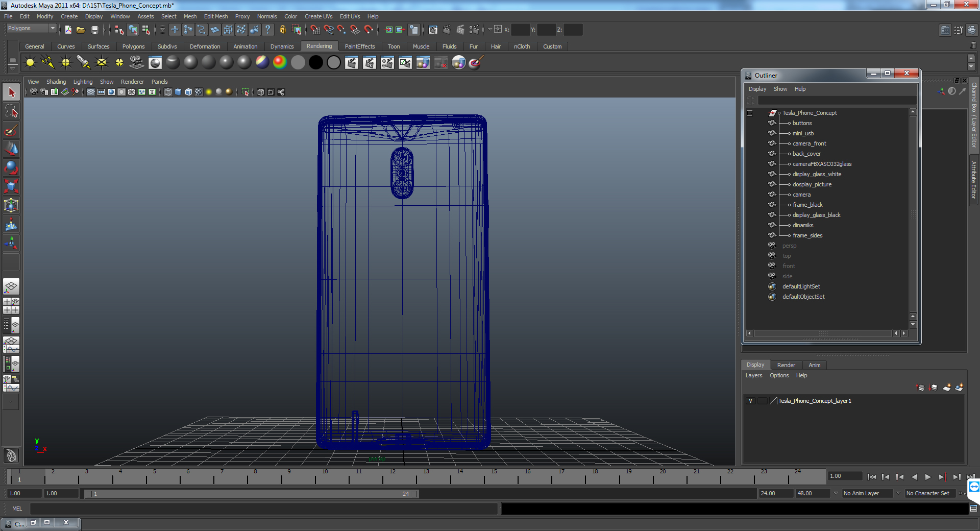This screenshot has width=980, height=531.
Task: Enable snap to curves magnet icon
Action: pyautogui.click(x=329, y=30)
